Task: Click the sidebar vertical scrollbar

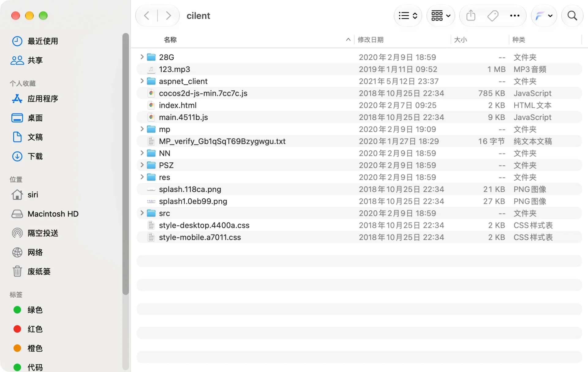Action: 126,164
